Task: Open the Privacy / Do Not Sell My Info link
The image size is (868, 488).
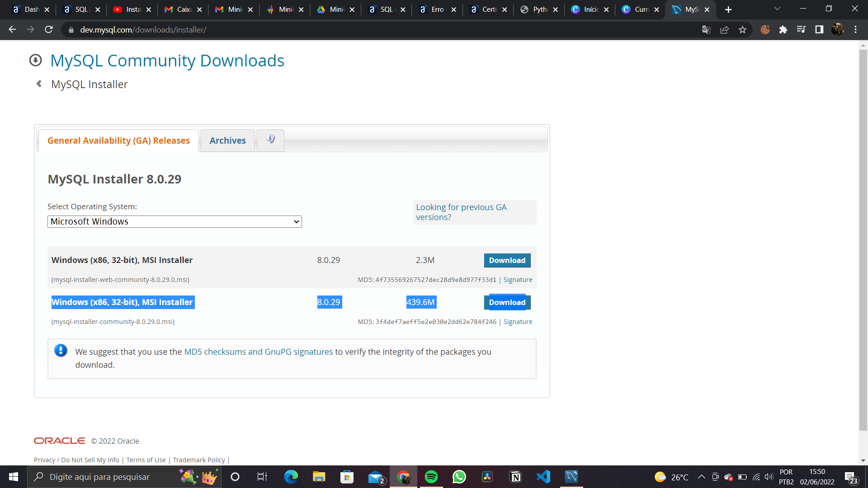Action: pyautogui.click(x=76, y=460)
